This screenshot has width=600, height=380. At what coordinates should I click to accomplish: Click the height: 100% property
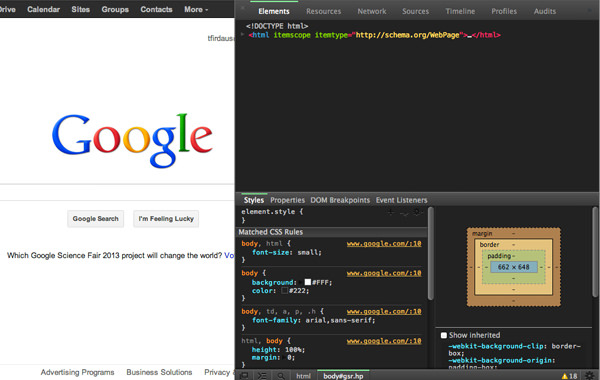(x=278, y=349)
